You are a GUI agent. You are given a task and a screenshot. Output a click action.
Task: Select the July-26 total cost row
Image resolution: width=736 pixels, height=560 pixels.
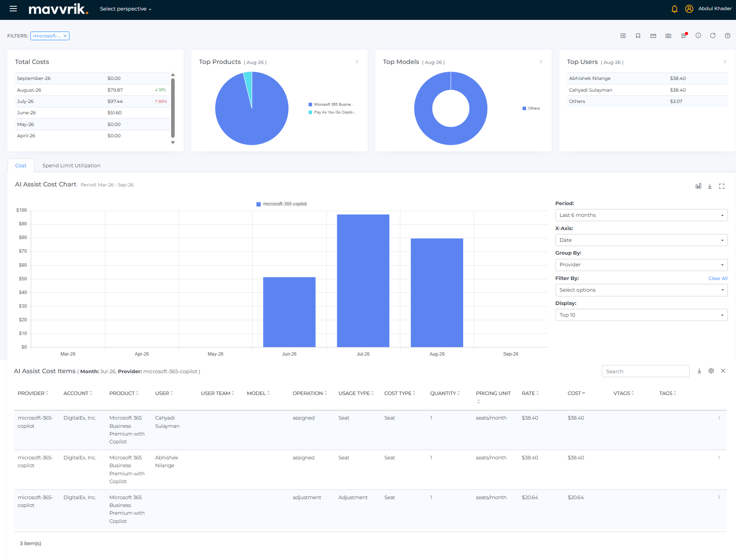tap(93, 101)
